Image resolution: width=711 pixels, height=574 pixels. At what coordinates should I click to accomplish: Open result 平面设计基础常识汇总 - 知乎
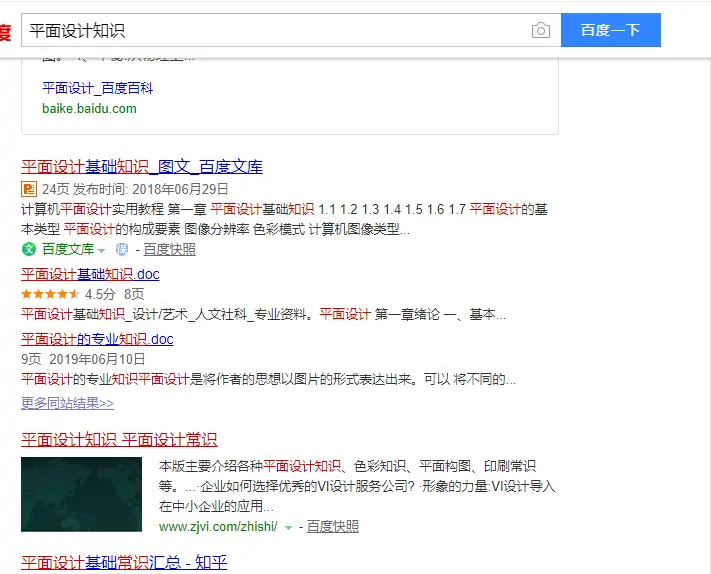coord(124,563)
